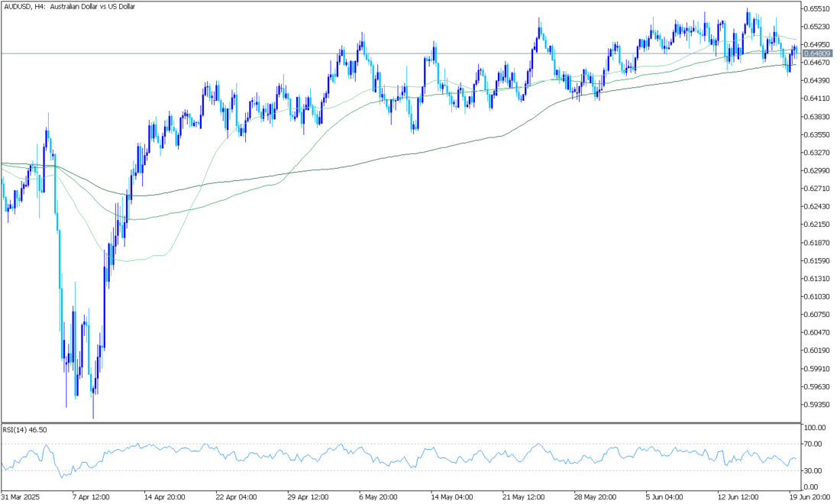840x504 pixels.
Task: Select the current price tag 0.64809
Action: 818,53
